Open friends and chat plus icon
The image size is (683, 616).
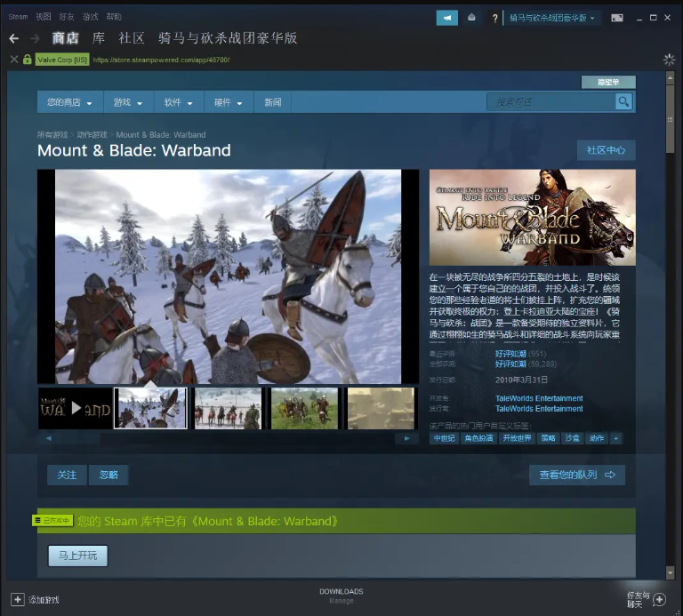(x=659, y=599)
